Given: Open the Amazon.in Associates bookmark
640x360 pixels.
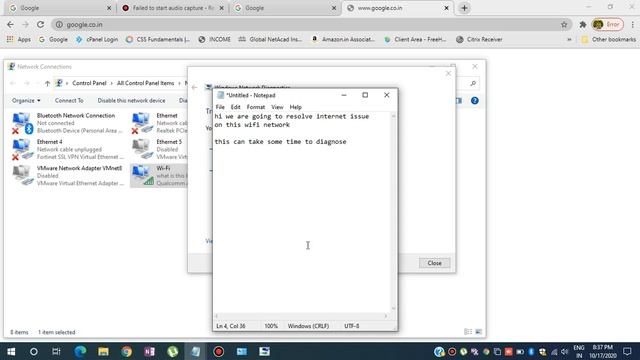Looking at the screenshot, I should 343,39.
